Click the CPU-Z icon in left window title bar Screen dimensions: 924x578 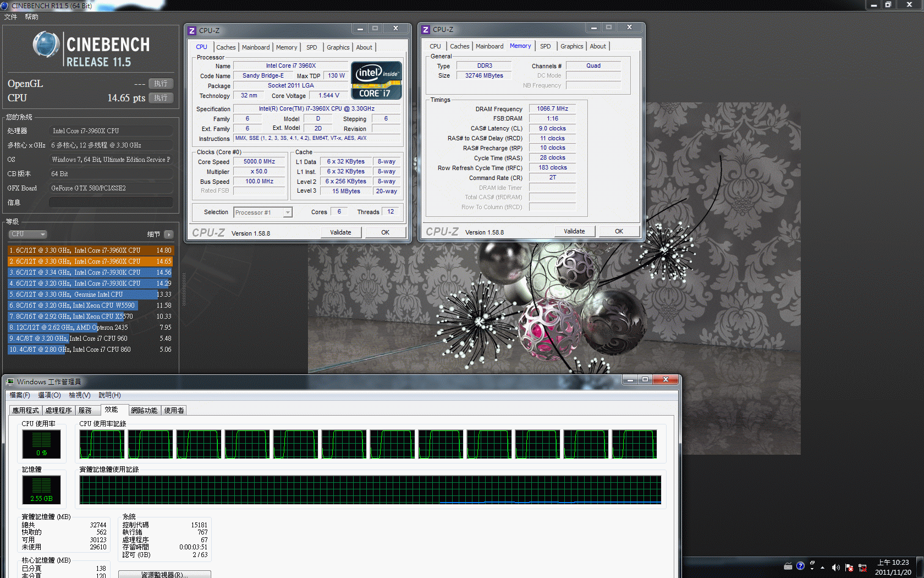pos(192,31)
